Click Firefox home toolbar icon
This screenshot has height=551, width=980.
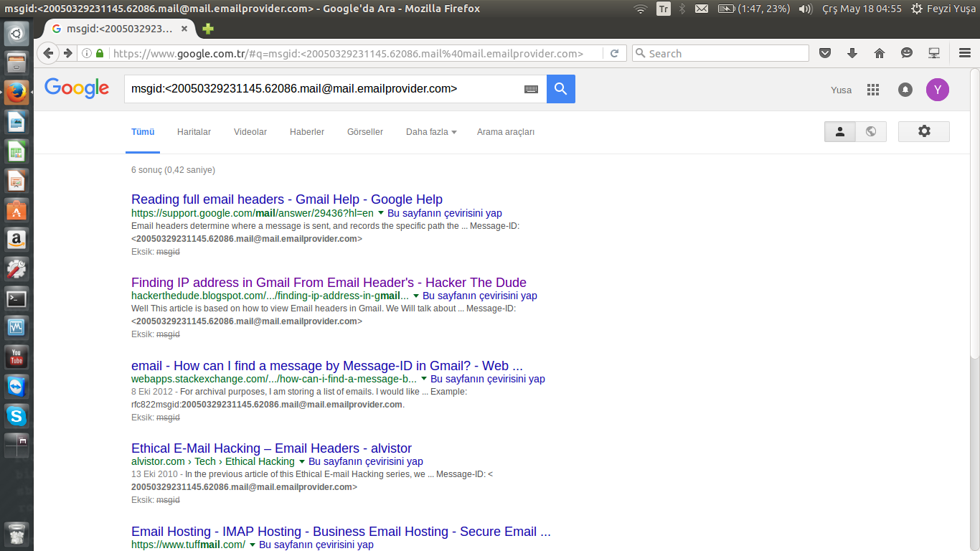coord(880,53)
